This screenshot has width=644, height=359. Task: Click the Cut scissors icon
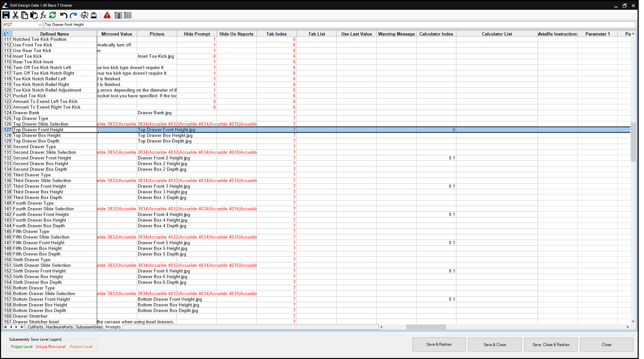click(15, 15)
